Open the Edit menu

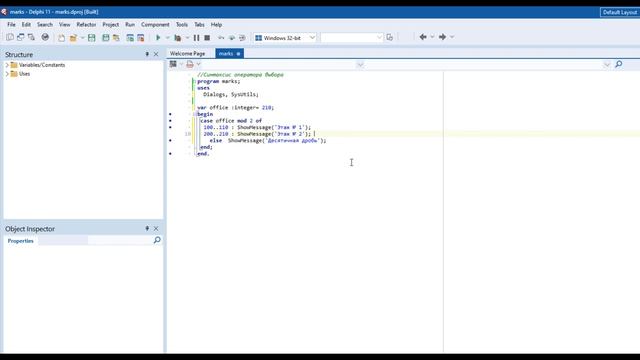point(26,24)
